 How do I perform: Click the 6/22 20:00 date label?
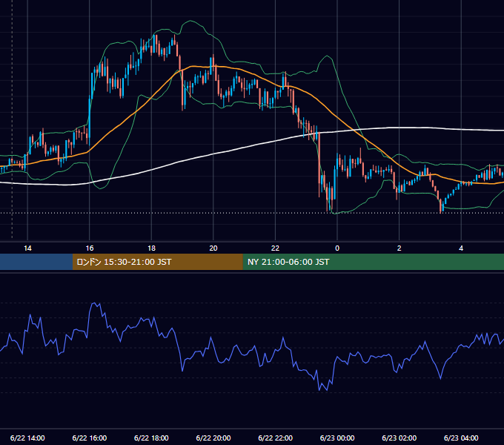[213, 438]
